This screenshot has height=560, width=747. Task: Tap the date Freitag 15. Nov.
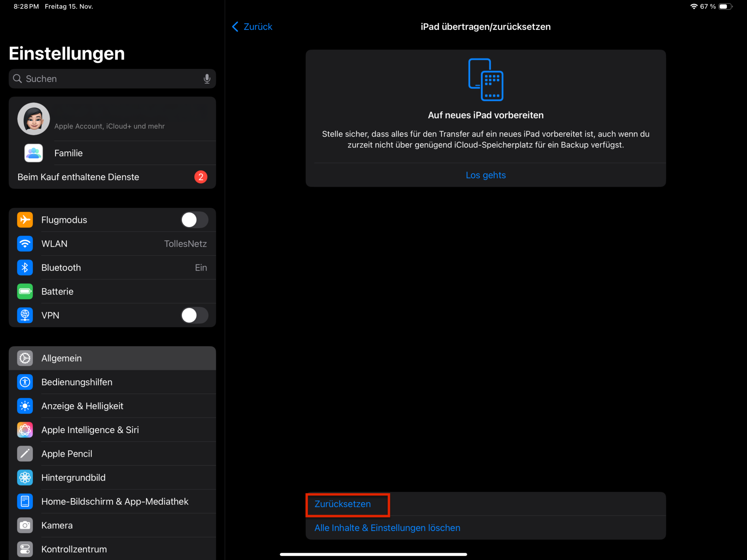(69, 6)
